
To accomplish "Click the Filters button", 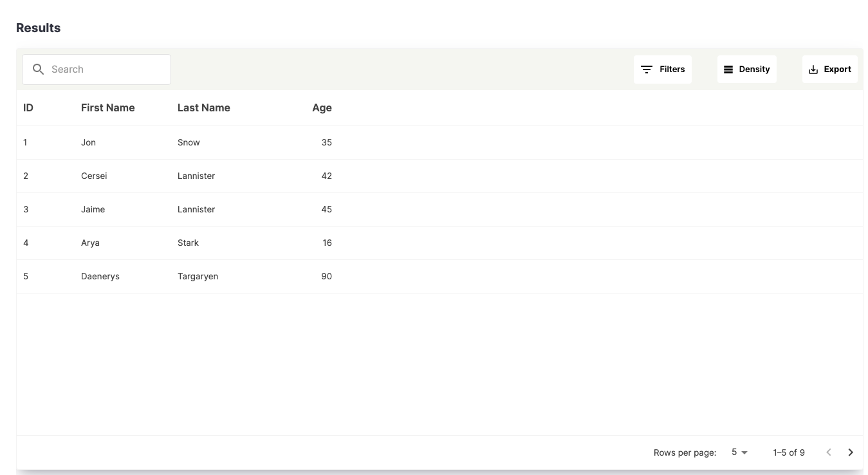I will [663, 69].
